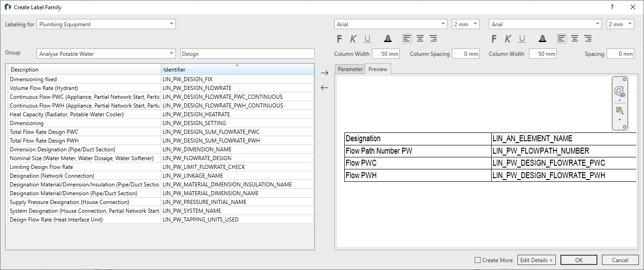The image size is (644, 270).
Task: Switch to the Parameter tab
Action: (350, 69)
